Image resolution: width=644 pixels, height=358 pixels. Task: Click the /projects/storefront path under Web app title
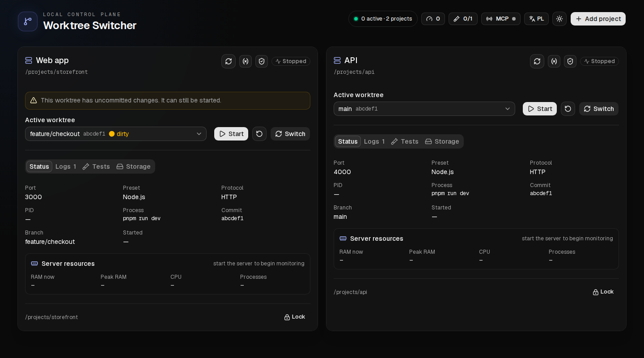[x=56, y=72]
